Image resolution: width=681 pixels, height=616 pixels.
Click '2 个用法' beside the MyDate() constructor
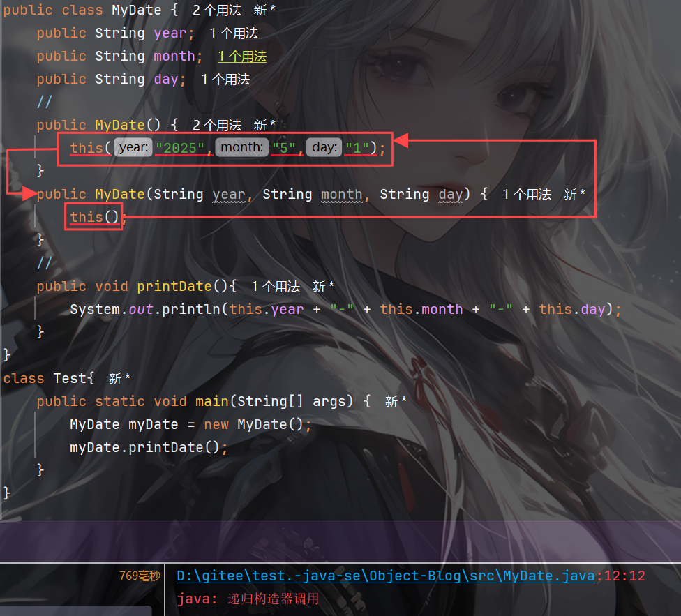[x=217, y=125]
